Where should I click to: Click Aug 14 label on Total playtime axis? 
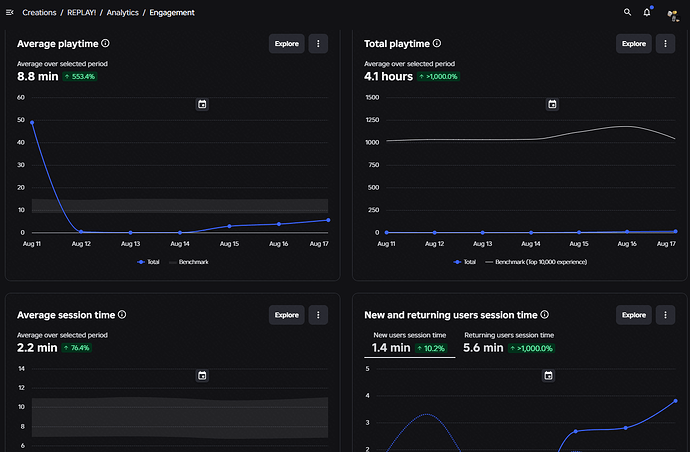click(531, 244)
